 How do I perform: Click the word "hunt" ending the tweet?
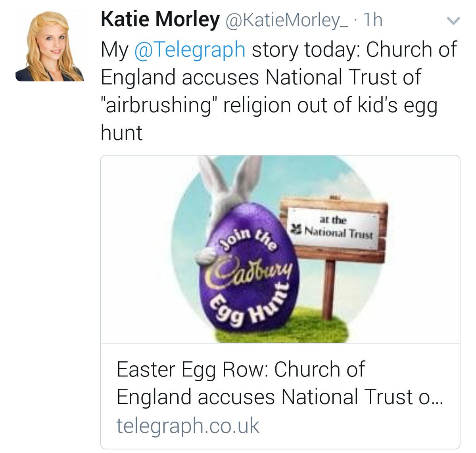pyautogui.click(x=121, y=133)
